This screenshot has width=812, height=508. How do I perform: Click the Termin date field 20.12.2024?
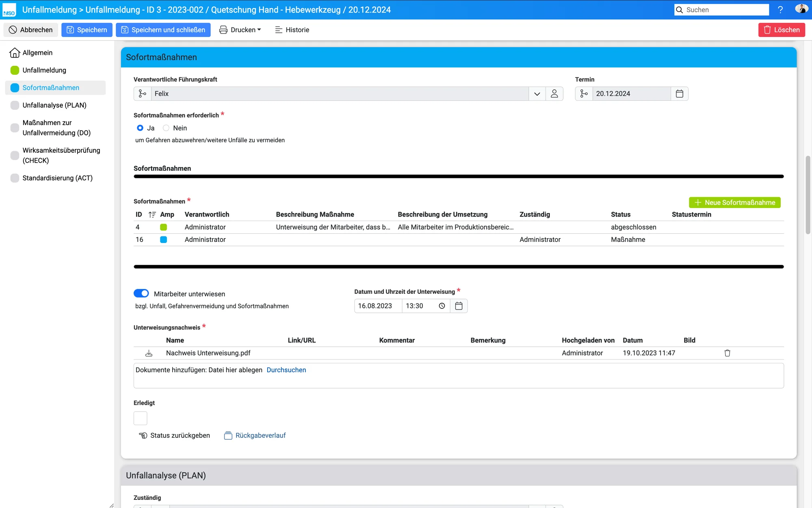pos(631,93)
